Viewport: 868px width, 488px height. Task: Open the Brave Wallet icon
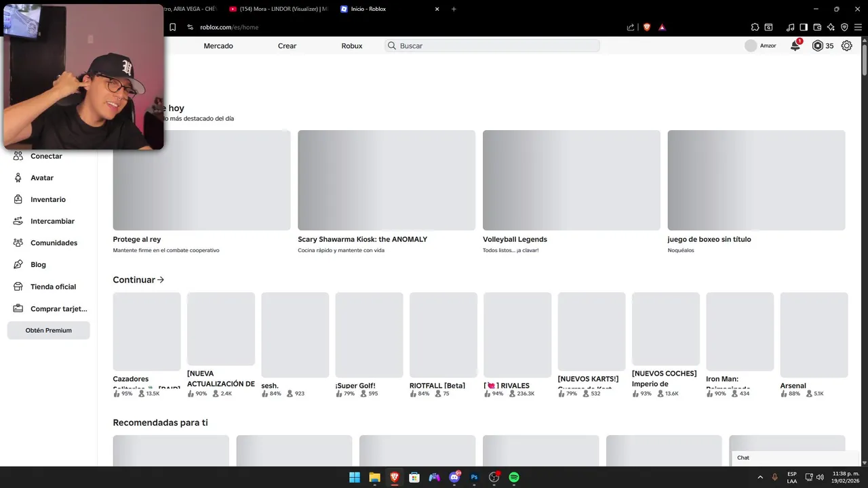coord(817,27)
